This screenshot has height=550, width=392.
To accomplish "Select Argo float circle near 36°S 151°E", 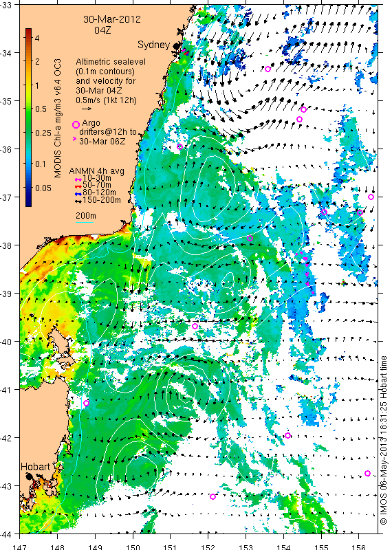I will tap(179, 146).
